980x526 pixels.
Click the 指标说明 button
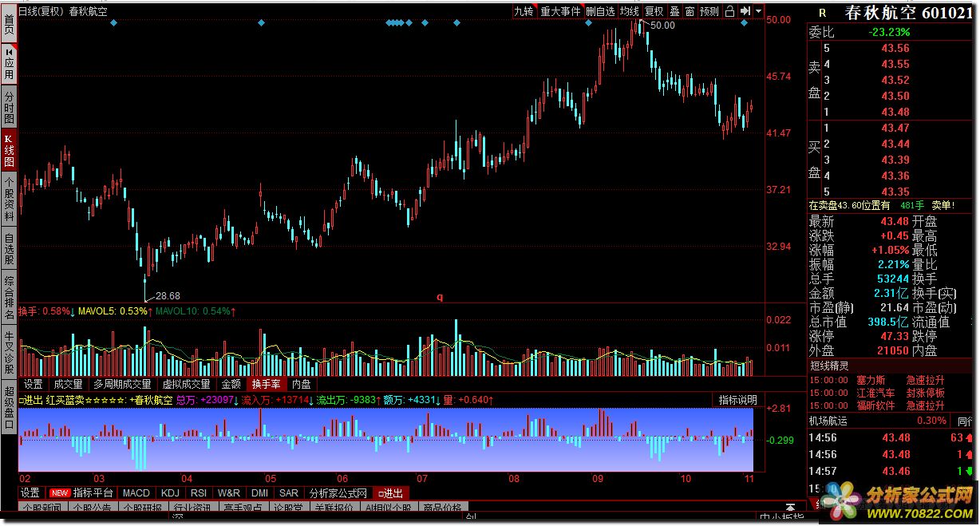point(738,400)
